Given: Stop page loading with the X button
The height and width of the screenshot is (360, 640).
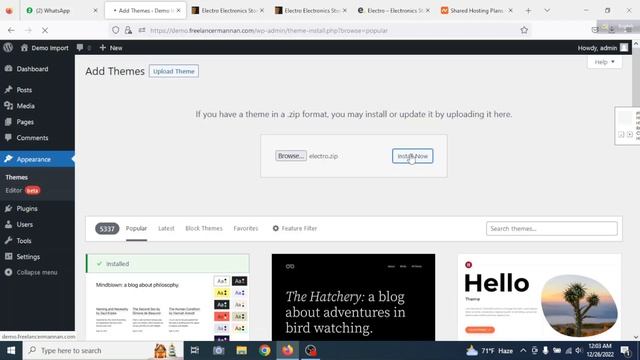Looking at the screenshot, I should (45, 30).
